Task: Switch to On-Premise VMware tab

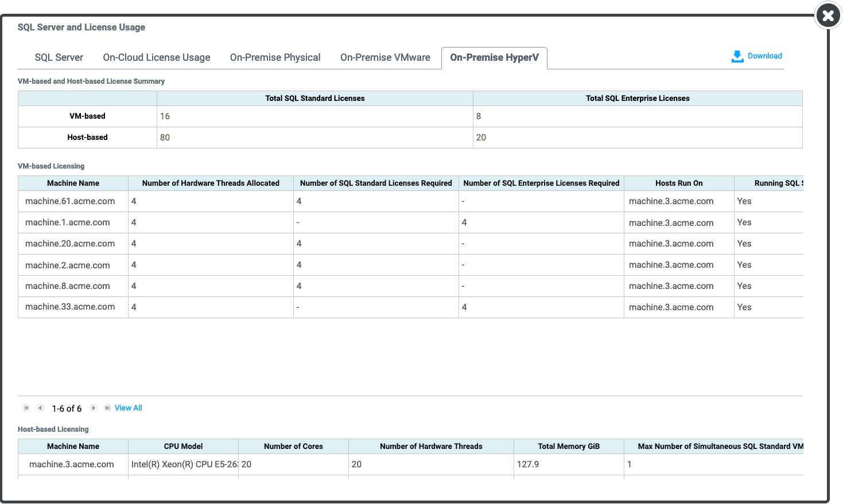Action: coord(385,57)
